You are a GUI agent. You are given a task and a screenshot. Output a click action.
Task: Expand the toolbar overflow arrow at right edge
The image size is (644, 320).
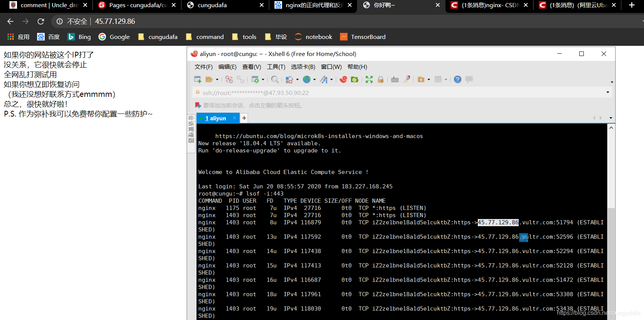612,82
